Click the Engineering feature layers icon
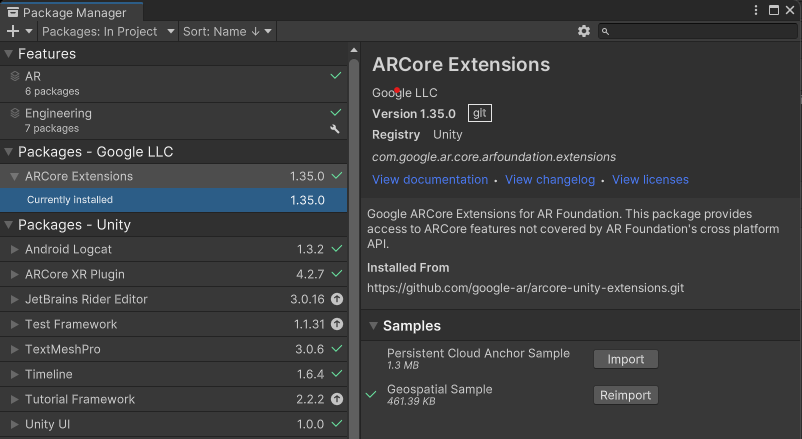Image resolution: width=802 pixels, height=439 pixels. [x=15, y=113]
